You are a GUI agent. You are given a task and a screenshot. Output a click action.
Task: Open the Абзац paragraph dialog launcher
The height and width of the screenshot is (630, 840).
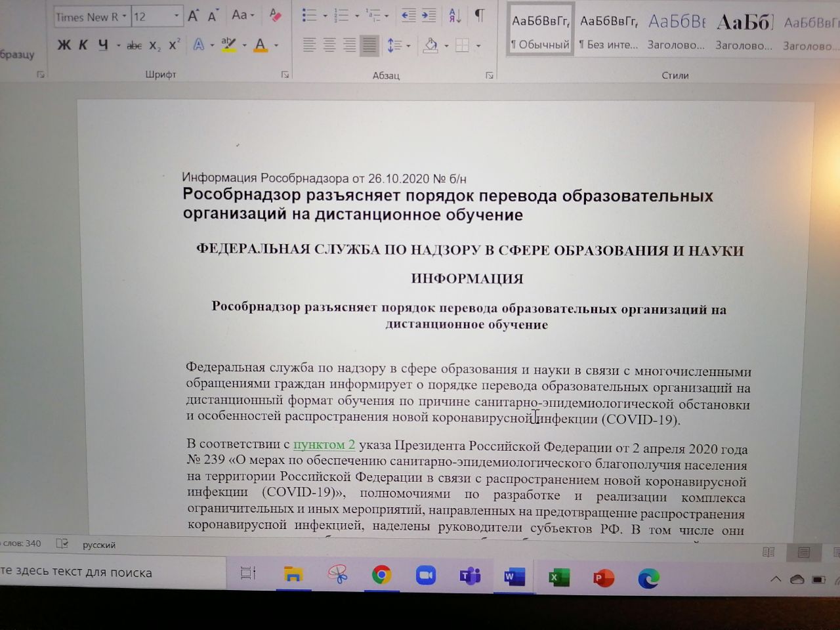click(490, 75)
